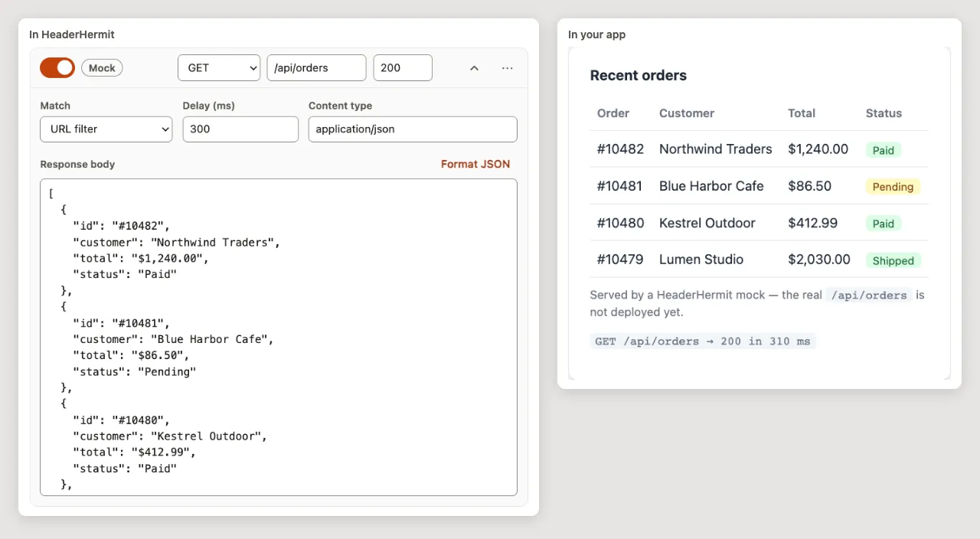Open the URL filter match dropdown
This screenshot has width=980, height=539.
click(x=106, y=129)
